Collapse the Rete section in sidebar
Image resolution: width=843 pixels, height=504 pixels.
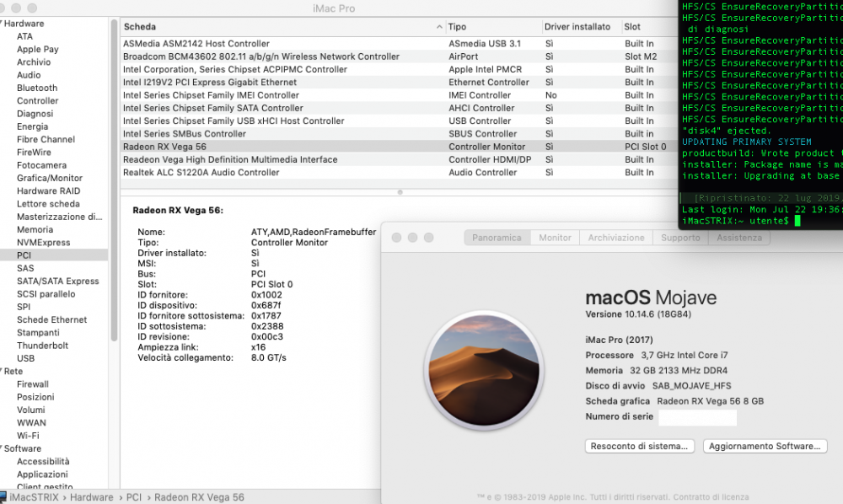2,372
